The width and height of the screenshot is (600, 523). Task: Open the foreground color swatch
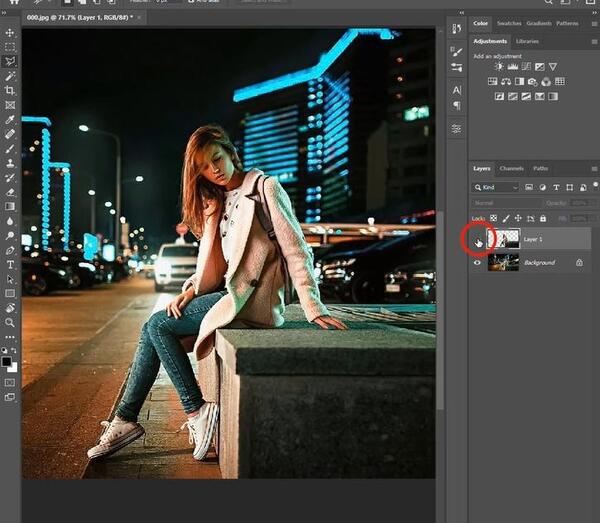click(x=7, y=362)
